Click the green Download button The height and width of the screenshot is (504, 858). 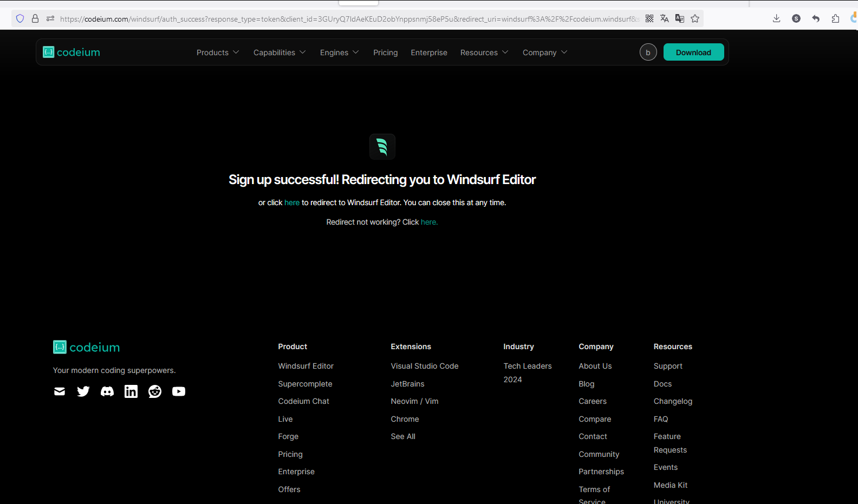coord(693,53)
